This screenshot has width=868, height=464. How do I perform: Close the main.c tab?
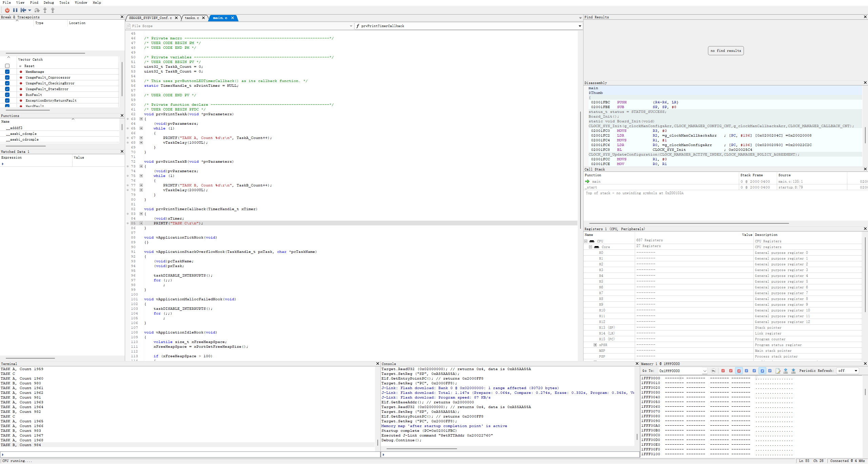233,18
